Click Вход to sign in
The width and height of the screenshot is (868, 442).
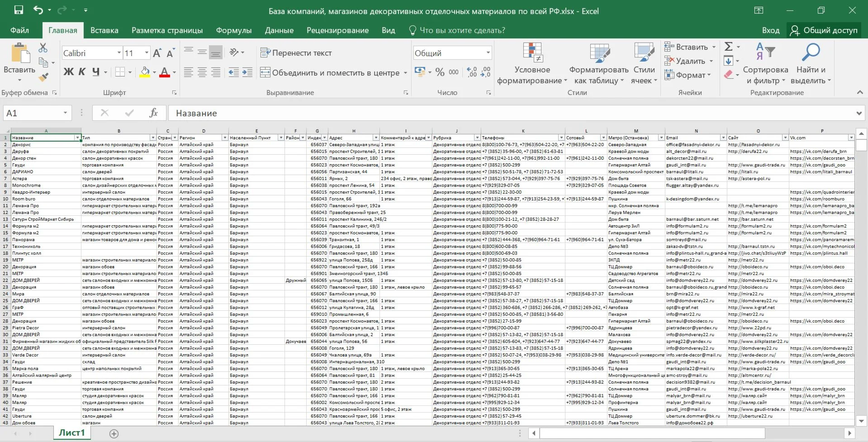pos(771,30)
